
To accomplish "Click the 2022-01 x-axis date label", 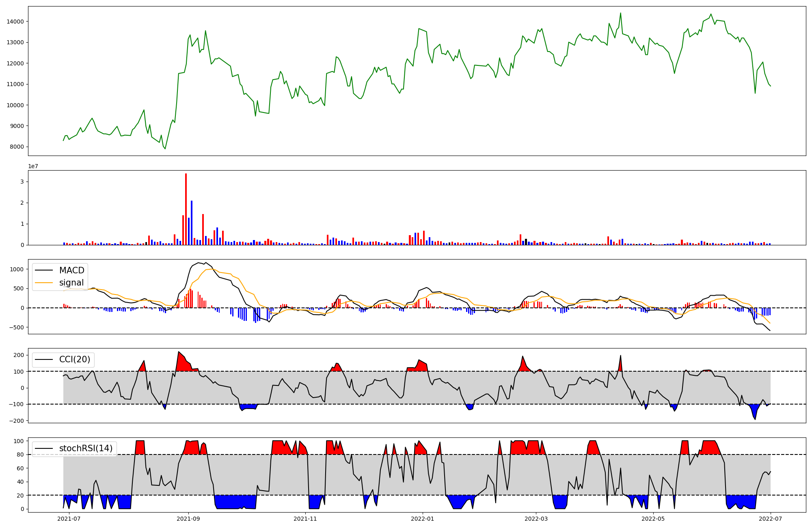I will point(423,519).
